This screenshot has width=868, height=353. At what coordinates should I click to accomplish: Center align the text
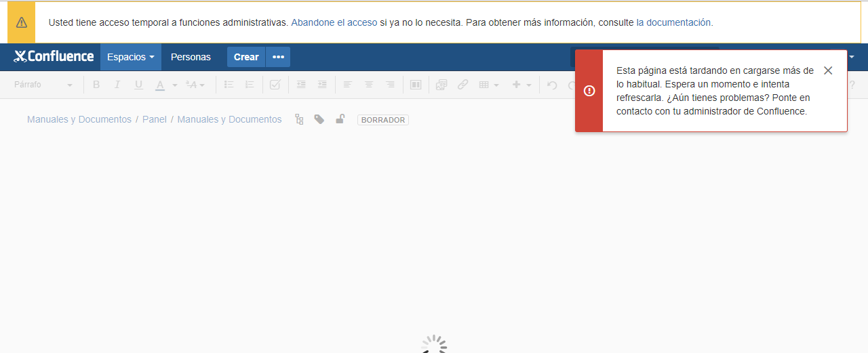(369, 85)
